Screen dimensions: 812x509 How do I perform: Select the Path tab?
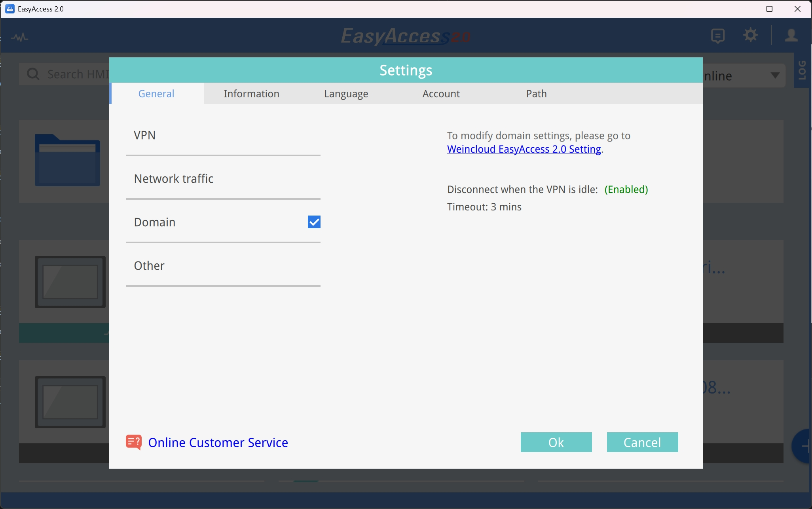pyautogui.click(x=537, y=93)
